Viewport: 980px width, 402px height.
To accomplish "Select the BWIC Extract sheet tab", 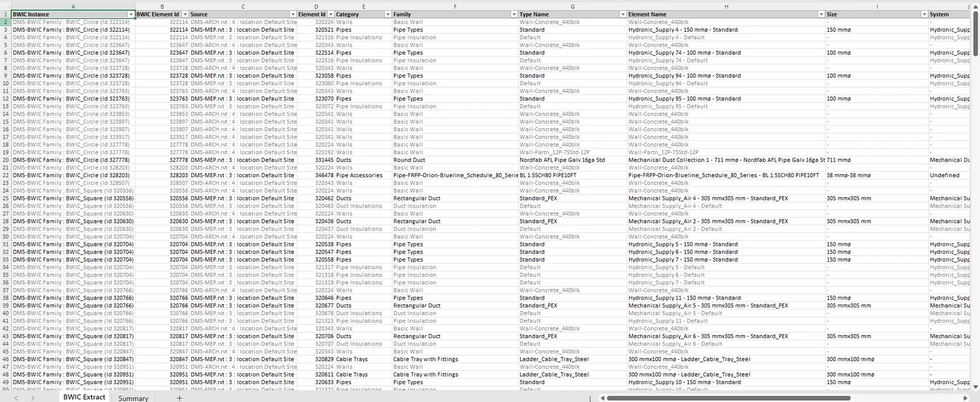I will tap(85, 397).
